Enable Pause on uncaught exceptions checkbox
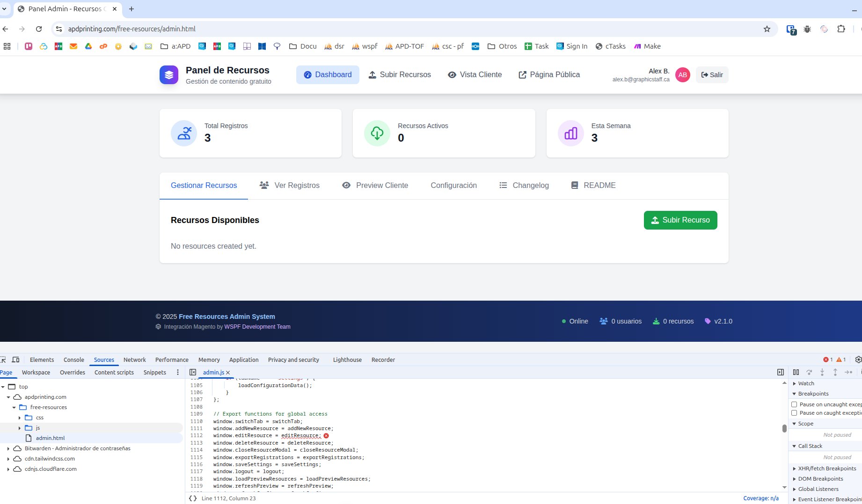 coord(794,404)
